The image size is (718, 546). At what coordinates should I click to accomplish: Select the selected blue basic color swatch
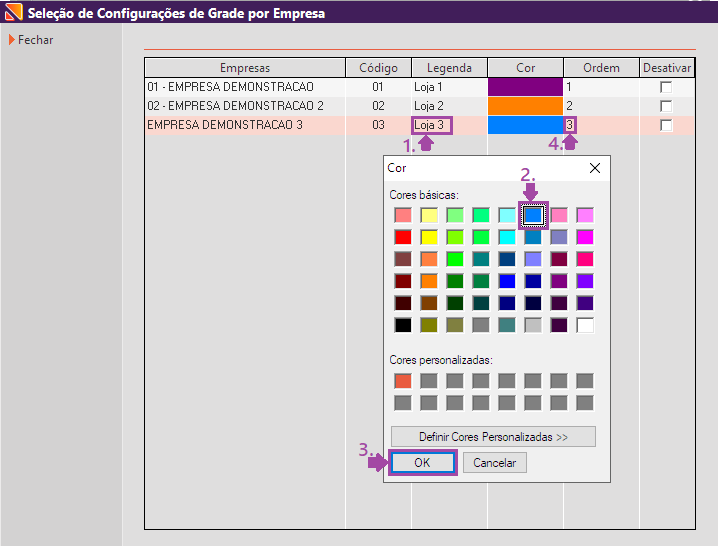[533, 215]
